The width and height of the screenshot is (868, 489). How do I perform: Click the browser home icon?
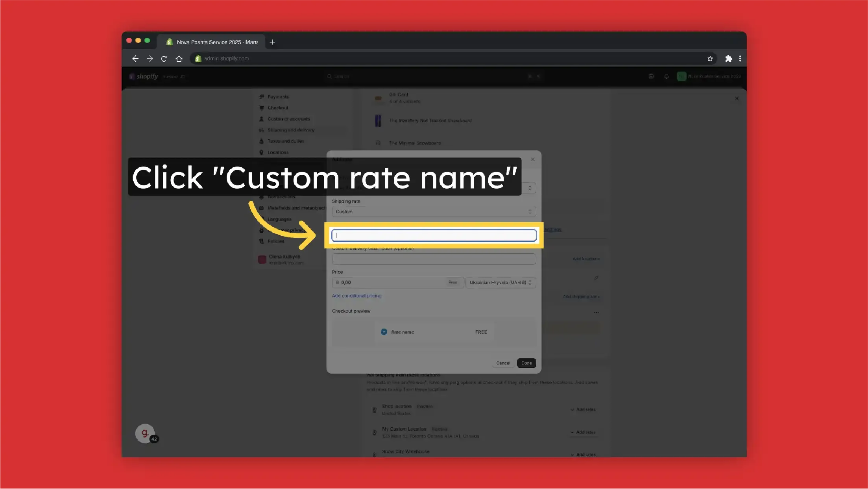[x=179, y=59]
